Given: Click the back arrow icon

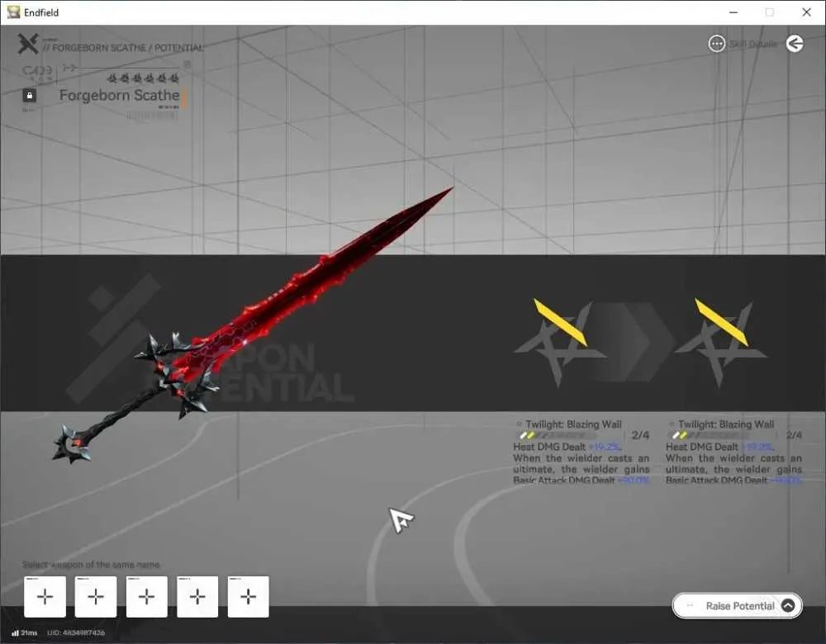Looking at the screenshot, I should point(795,44).
